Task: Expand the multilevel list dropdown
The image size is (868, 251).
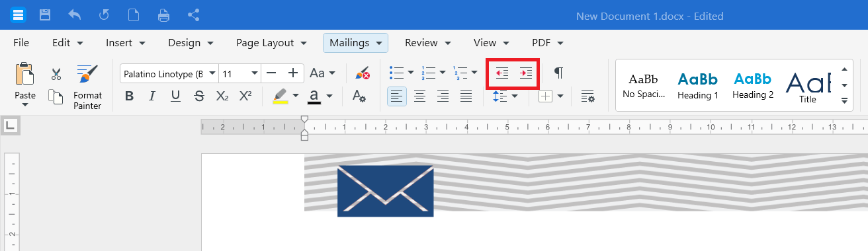Action: pyautogui.click(x=474, y=73)
